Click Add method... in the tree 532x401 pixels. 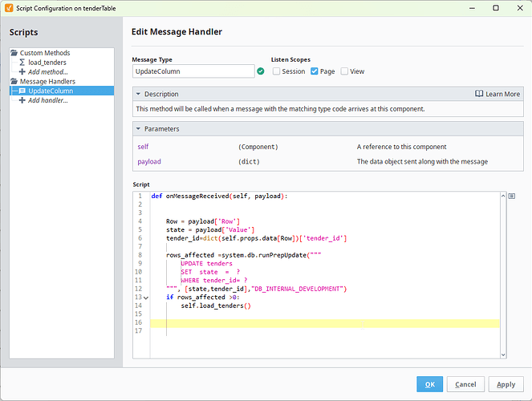(48, 72)
